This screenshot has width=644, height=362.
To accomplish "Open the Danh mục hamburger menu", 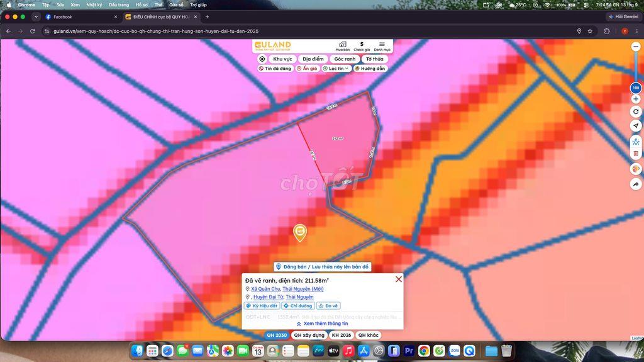I will tap(382, 46).
